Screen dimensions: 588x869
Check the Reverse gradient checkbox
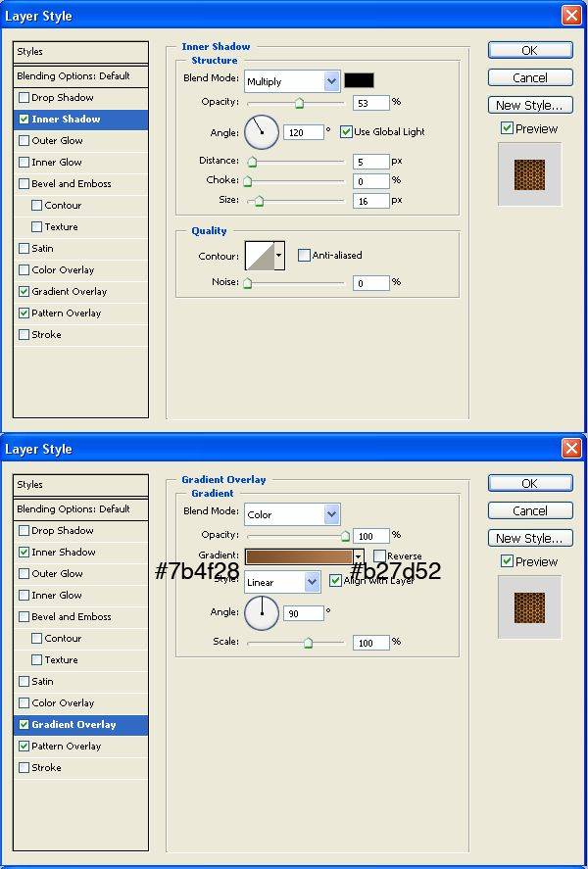coord(379,556)
